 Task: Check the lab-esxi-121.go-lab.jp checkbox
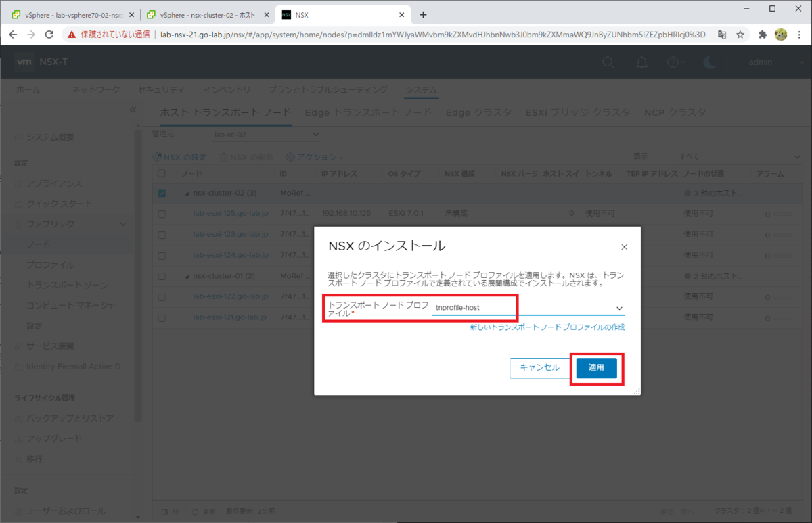pyautogui.click(x=162, y=317)
